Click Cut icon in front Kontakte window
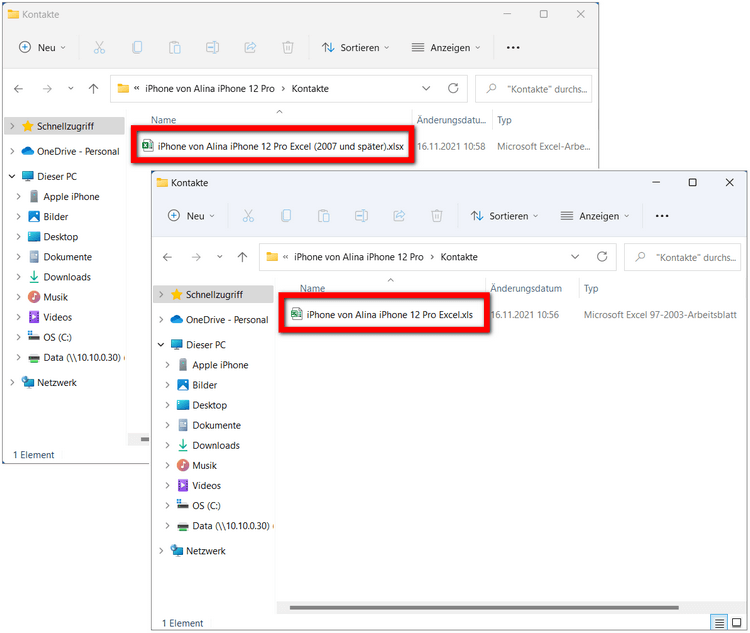Image resolution: width=750 pixels, height=633 pixels. pos(248,216)
